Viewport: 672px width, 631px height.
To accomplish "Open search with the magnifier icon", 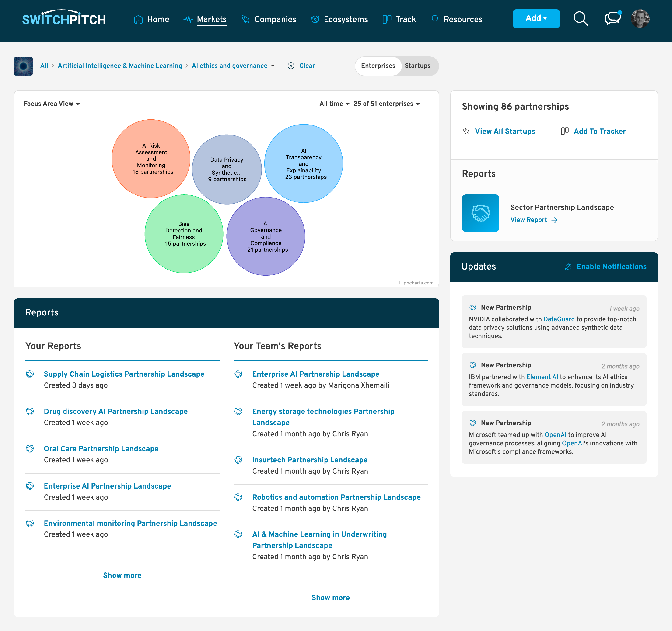I will (581, 18).
